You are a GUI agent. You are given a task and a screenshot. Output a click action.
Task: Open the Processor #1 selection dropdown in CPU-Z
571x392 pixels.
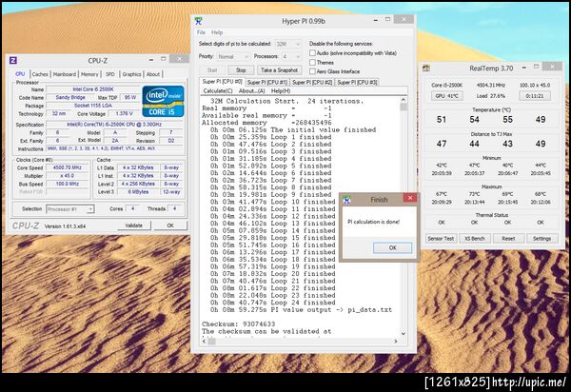point(70,209)
